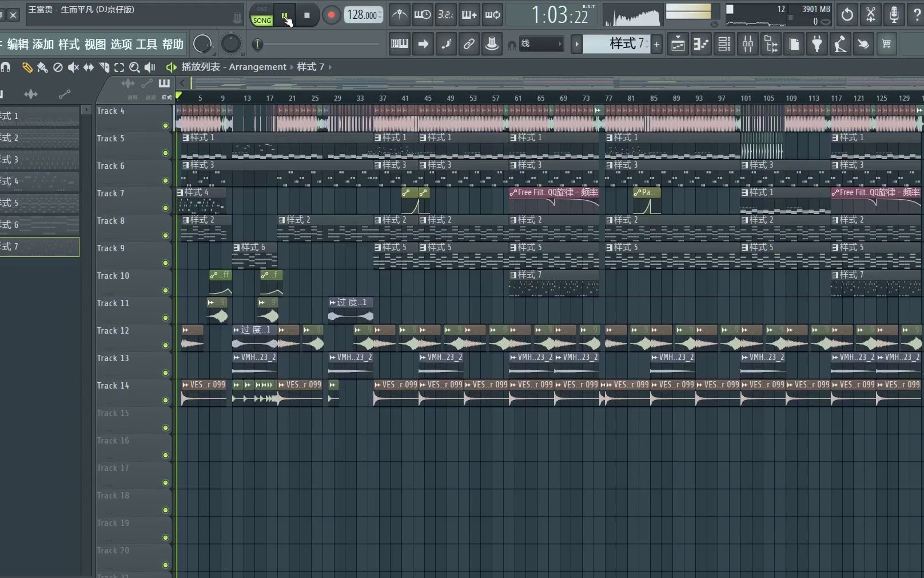
Task: Click the master pitch knob
Action: pos(230,44)
